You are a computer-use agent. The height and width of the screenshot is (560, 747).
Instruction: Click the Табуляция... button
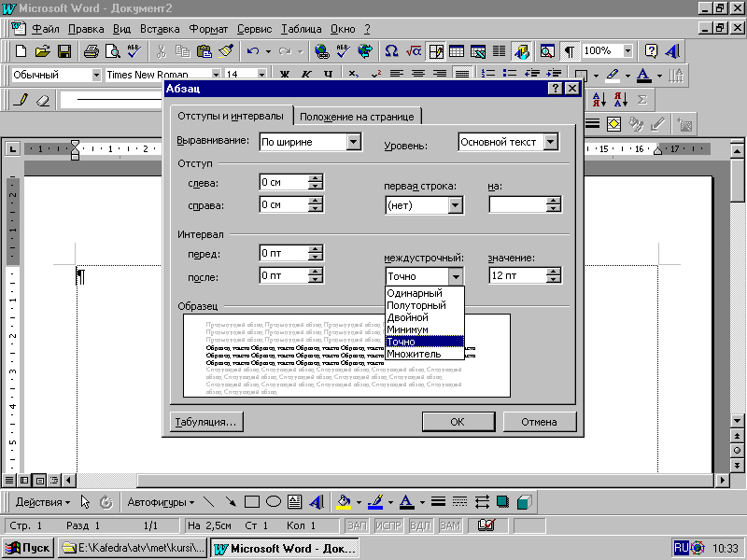pos(206,422)
